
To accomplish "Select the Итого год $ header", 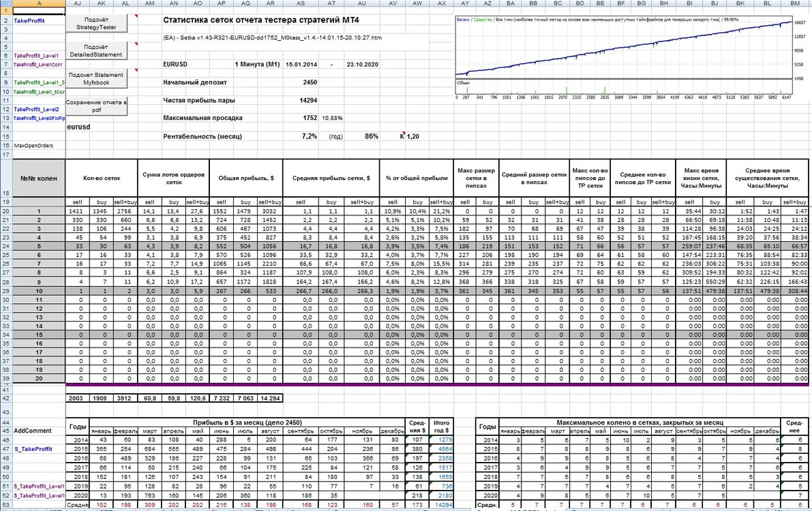I will [441, 427].
